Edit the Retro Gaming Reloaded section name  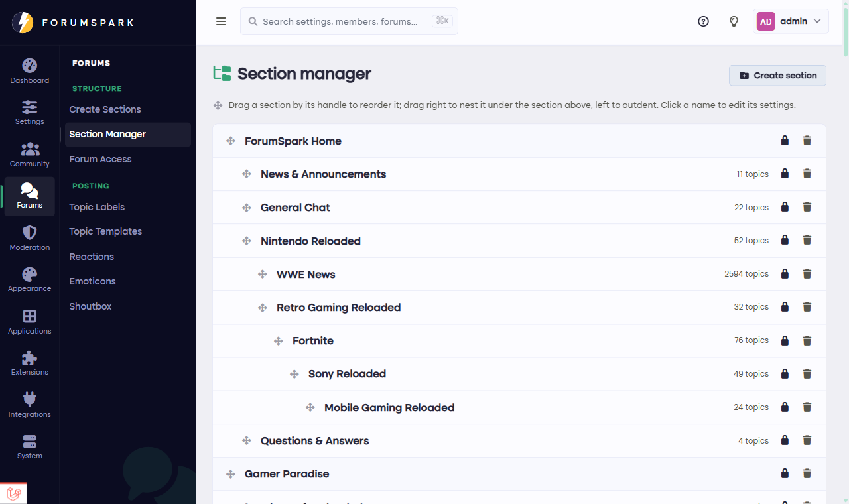tap(338, 308)
